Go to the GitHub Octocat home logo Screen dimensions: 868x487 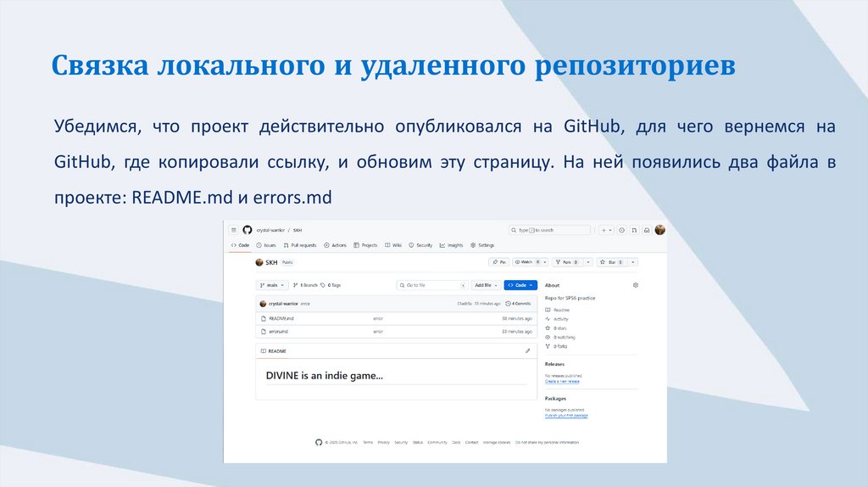(248, 230)
